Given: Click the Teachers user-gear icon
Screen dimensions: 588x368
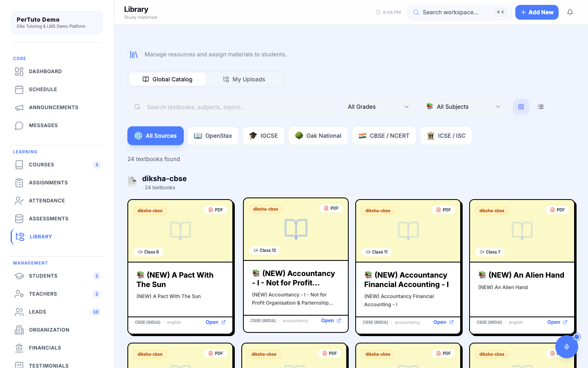Looking at the screenshot, I should point(19,294).
